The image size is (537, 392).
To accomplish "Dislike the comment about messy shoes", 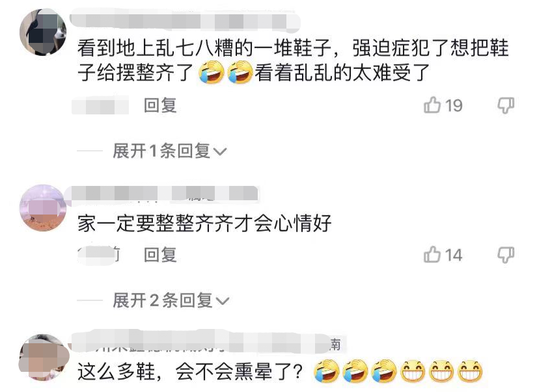I will click(506, 105).
